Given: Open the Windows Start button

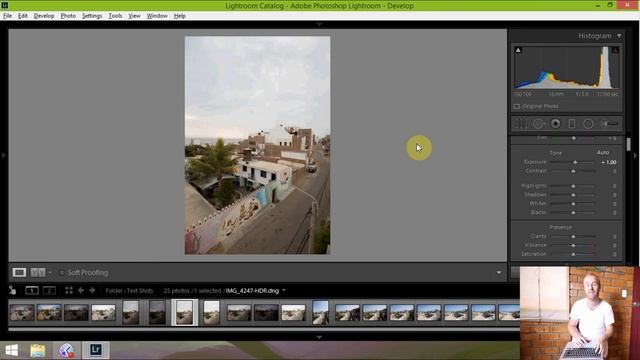Looking at the screenshot, I should (x=11, y=350).
